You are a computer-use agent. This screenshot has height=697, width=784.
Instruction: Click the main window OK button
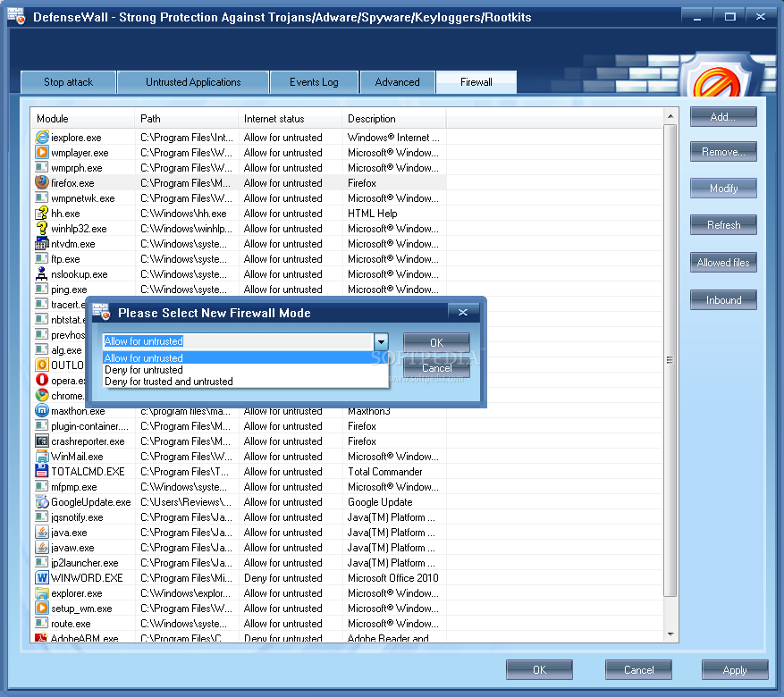tap(539, 670)
